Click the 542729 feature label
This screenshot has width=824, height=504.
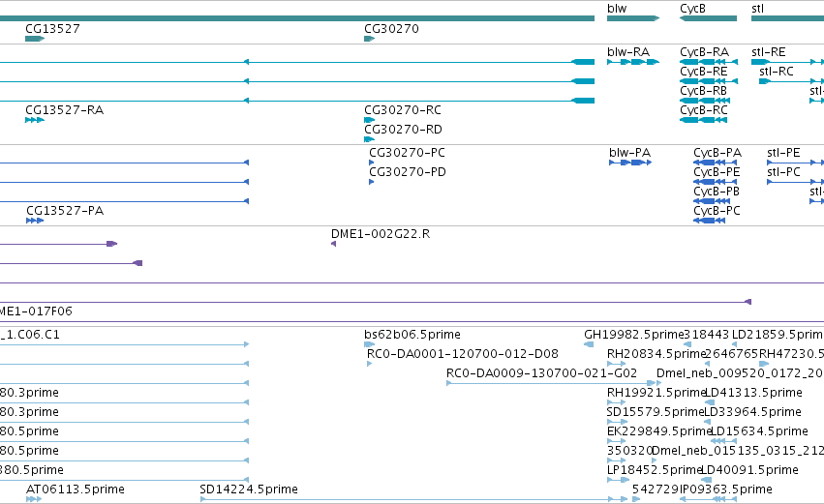pyautogui.click(x=656, y=489)
